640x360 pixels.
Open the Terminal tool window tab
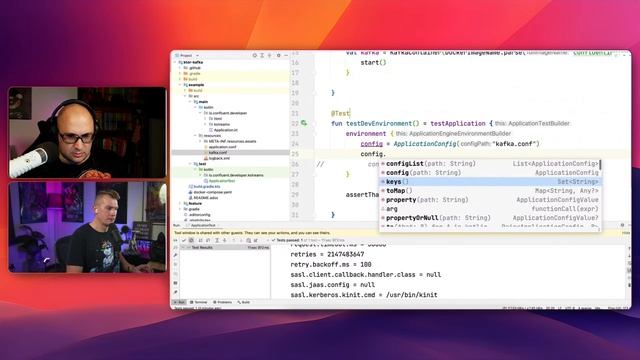[198, 302]
